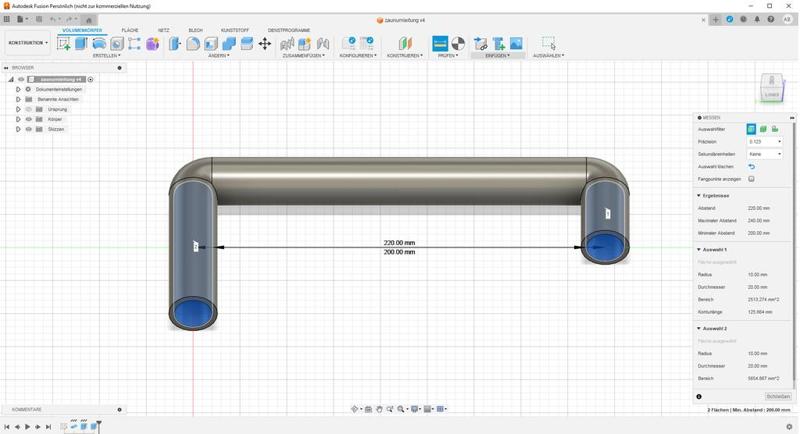Viewport: 800px width, 434px height.
Task: Select the Measure tool in Prüfen
Action: pyautogui.click(x=440, y=43)
